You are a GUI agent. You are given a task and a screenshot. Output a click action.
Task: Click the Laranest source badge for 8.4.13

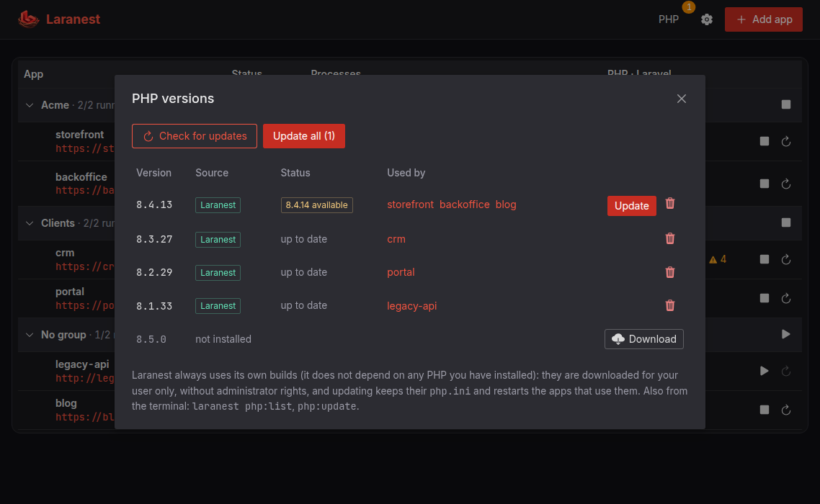coord(218,205)
